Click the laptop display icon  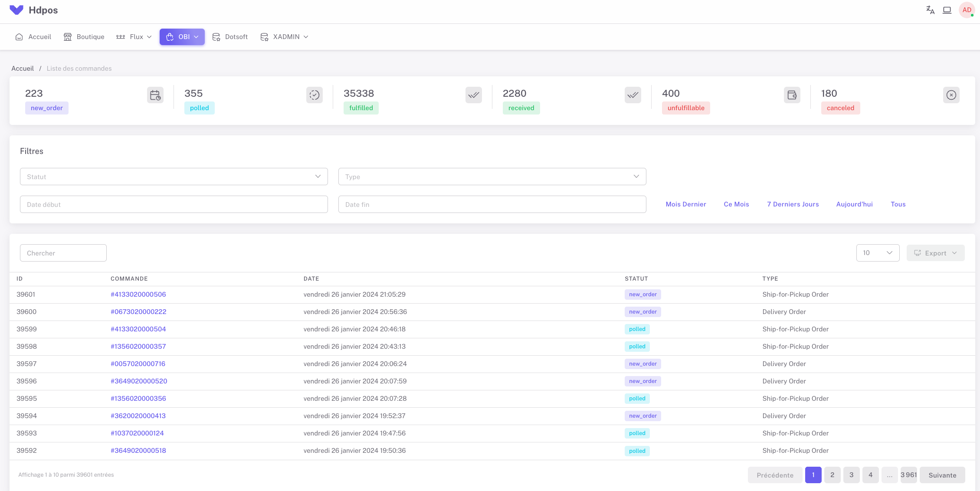point(947,10)
